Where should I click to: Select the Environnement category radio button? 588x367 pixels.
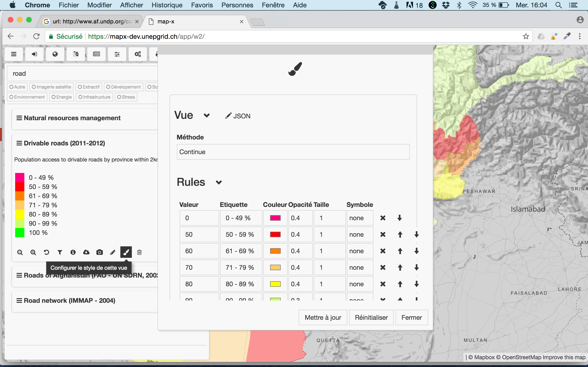point(12,97)
